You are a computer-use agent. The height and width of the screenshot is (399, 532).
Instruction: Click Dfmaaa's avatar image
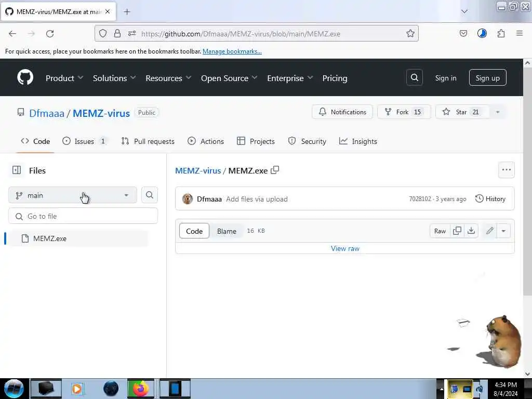(x=187, y=199)
